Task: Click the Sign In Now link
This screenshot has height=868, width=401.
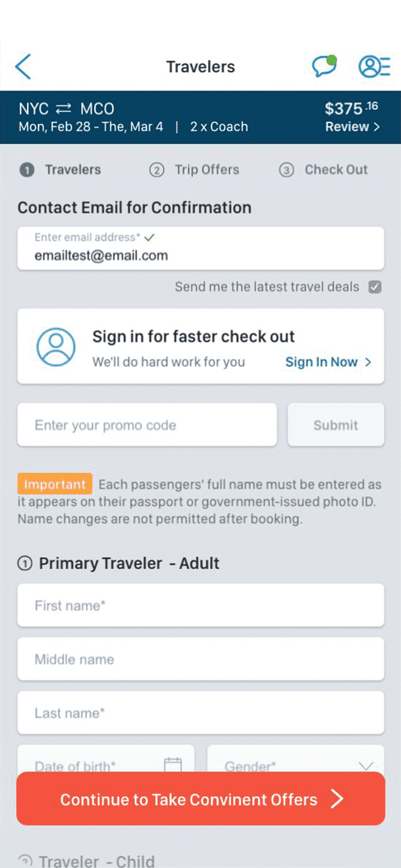Action: 321,362
